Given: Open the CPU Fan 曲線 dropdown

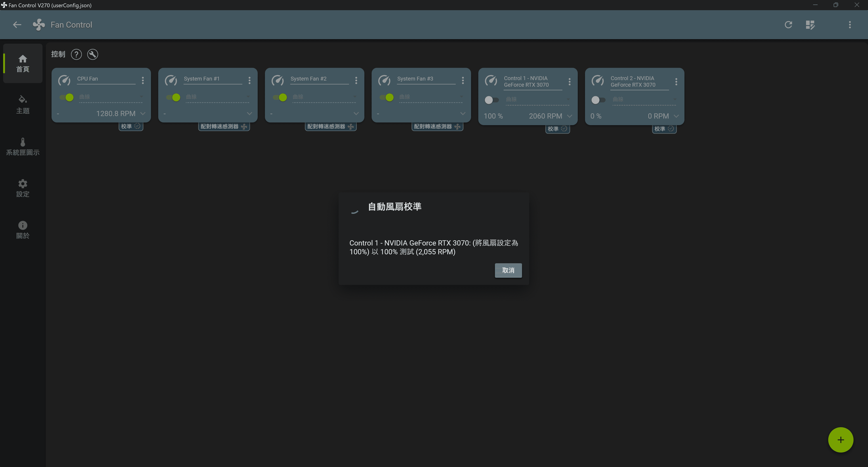Looking at the screenshot, I should point(111,97).
